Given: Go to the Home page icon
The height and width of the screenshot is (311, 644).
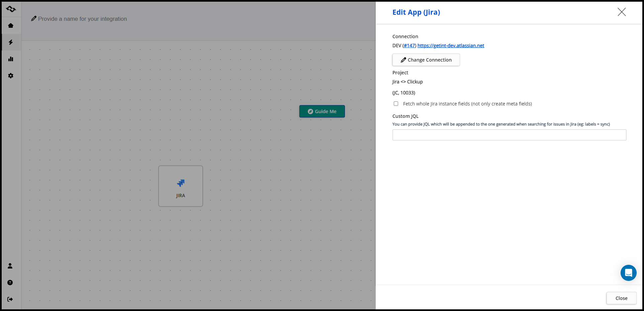Looking at the screenshot, I should click(x=11, y=25).
